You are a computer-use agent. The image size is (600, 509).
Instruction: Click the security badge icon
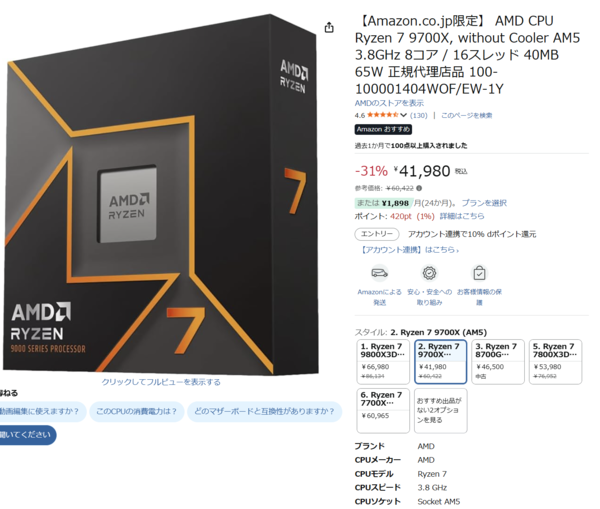[x=429, y=273]
